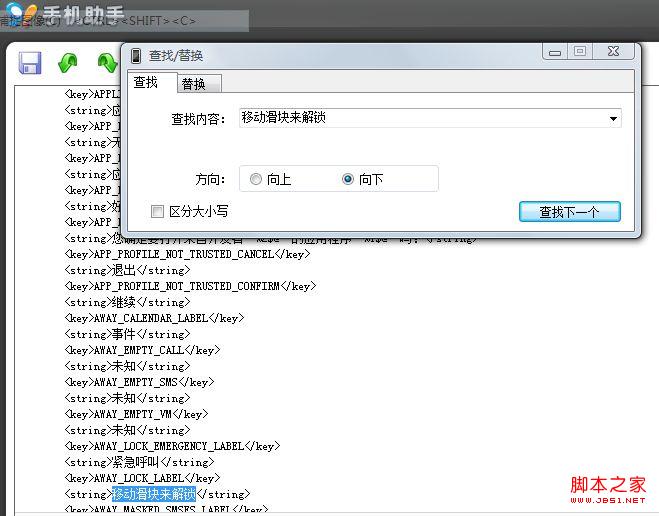The width and height of the screenshot is (659, 516).
Task: Close the 查找/替换 dialog
Action: (x=613, y=51)
